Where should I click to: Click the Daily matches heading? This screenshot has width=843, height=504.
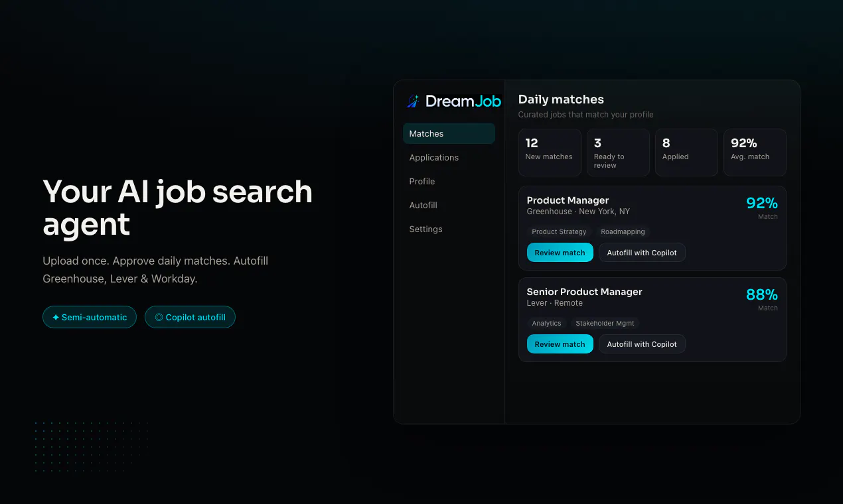click(x=561, y=99)
